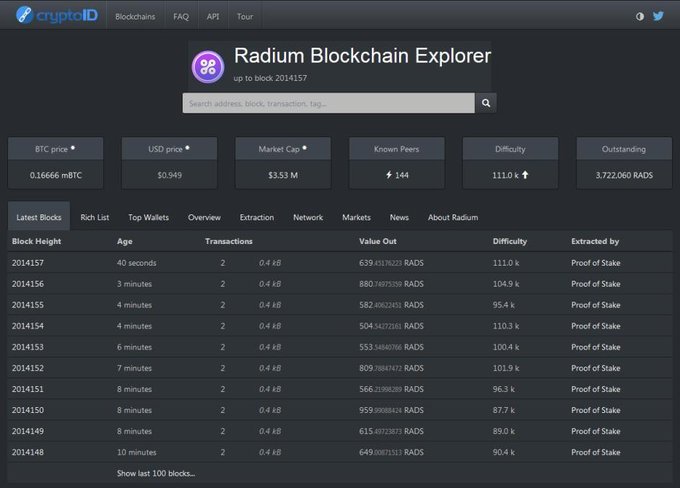Open the Blockchains menu
Image resolution: width=680 pixels, height=488 pixels.
click(x=135, y=16)
